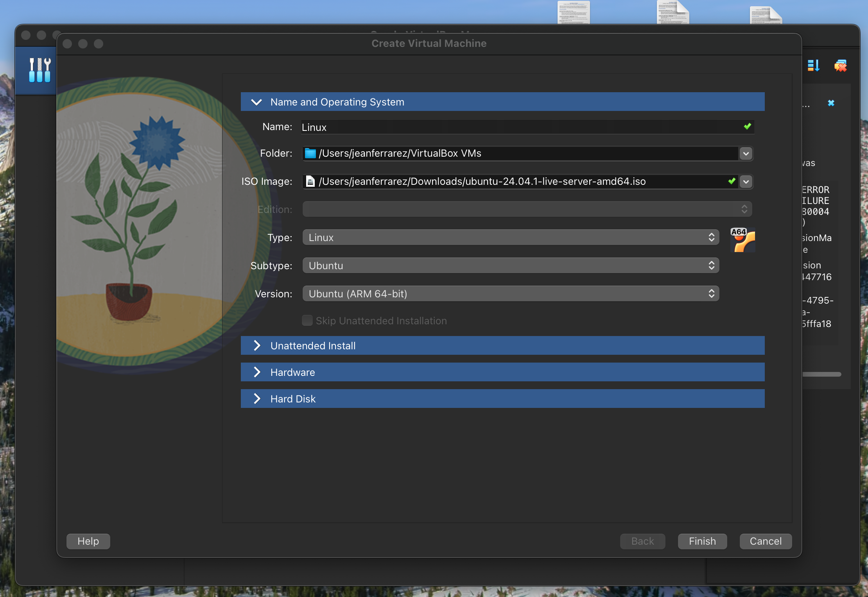Click the clear notifications icon in background window
The width and height of the screenshot is (868, 597).
point(841,66)
